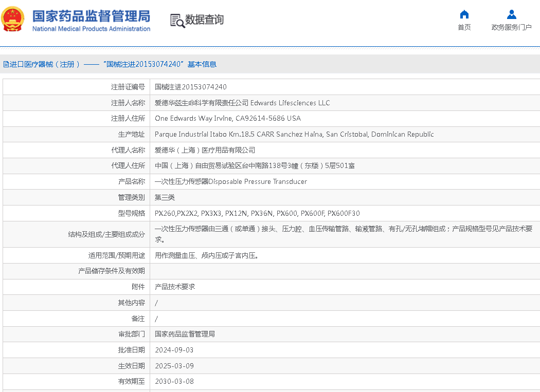Click the 备注 label

pos(138,319)
